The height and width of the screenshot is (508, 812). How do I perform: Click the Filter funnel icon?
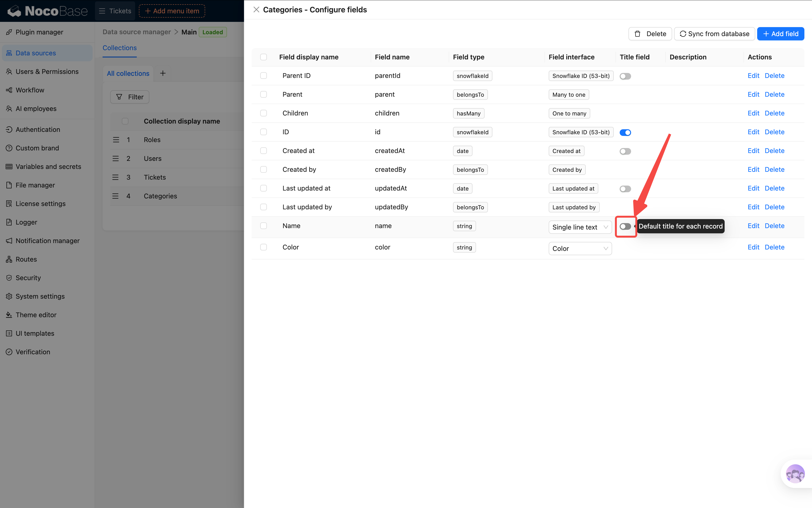pos(119,97)
